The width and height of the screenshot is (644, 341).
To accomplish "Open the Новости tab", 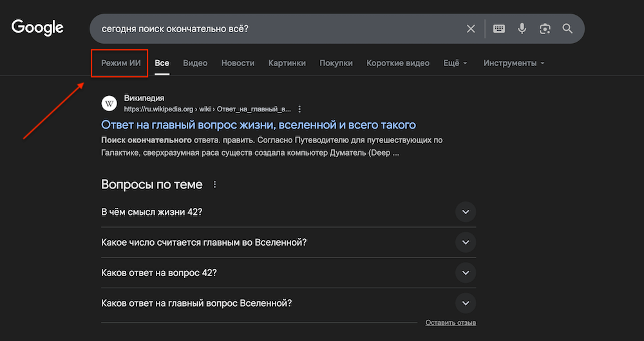I will (x=238, y=63).
